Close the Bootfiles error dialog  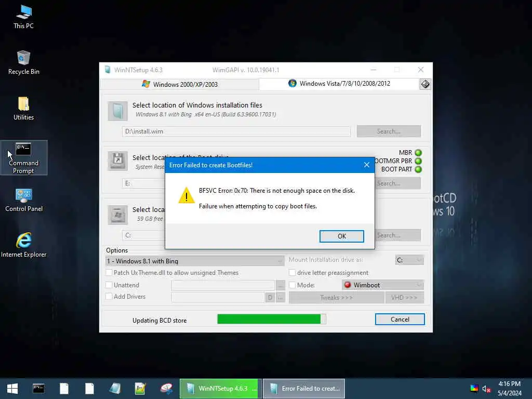pos(366,165)
